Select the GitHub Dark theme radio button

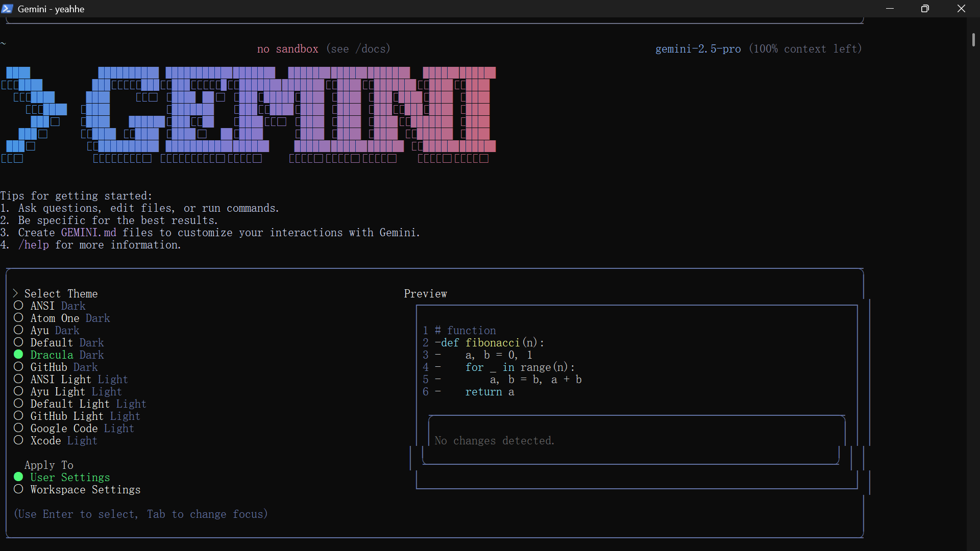click(x=18, y=367)
